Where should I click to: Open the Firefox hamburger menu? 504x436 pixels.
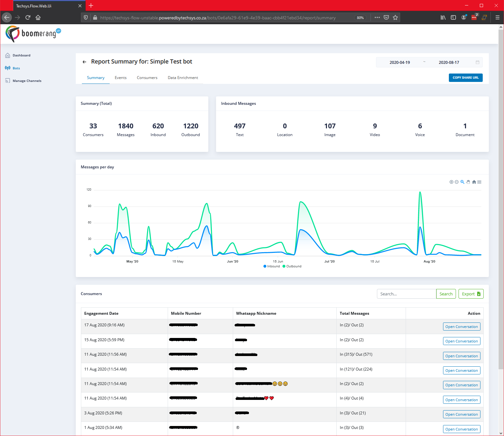498,17
